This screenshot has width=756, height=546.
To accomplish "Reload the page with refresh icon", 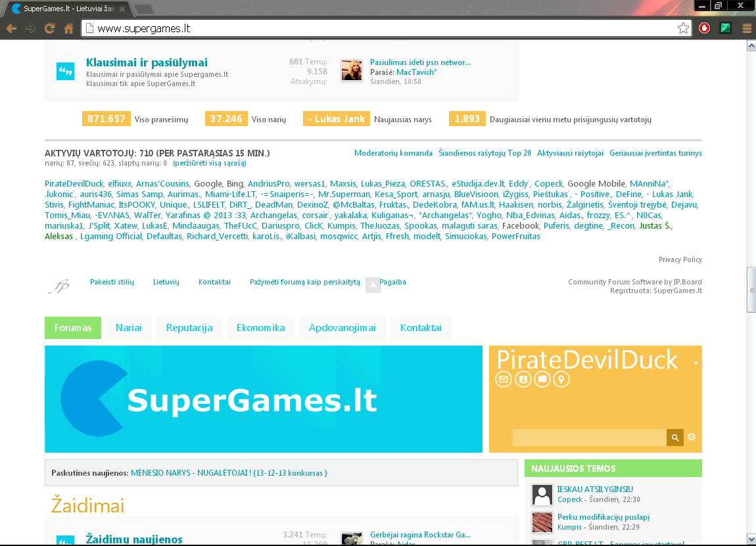I will [x=49, y=28].
